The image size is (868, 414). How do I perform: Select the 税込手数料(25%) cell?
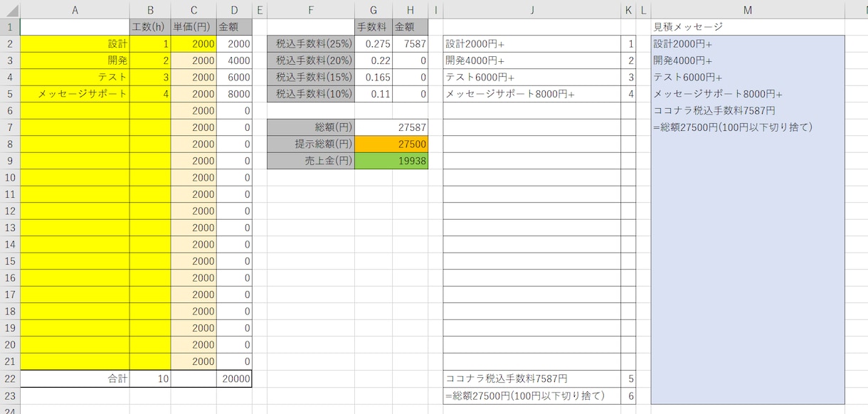311,44
